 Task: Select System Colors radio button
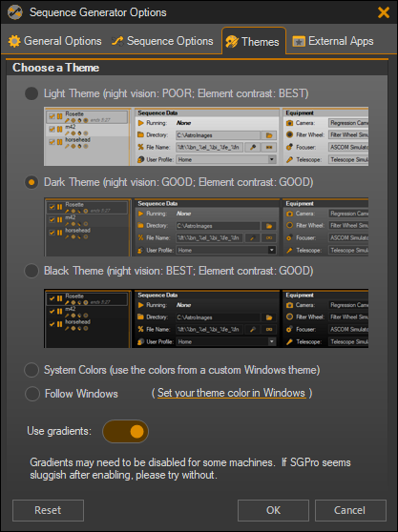(x=31, y=370)
